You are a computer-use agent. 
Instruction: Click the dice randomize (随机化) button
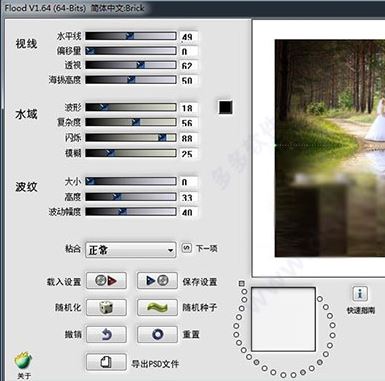point(106,307)
